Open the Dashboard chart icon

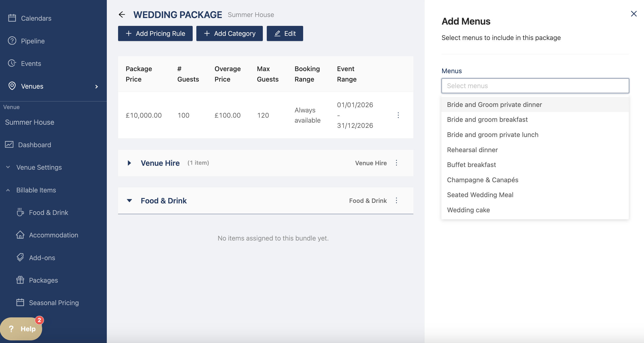[x=9, y=145]
